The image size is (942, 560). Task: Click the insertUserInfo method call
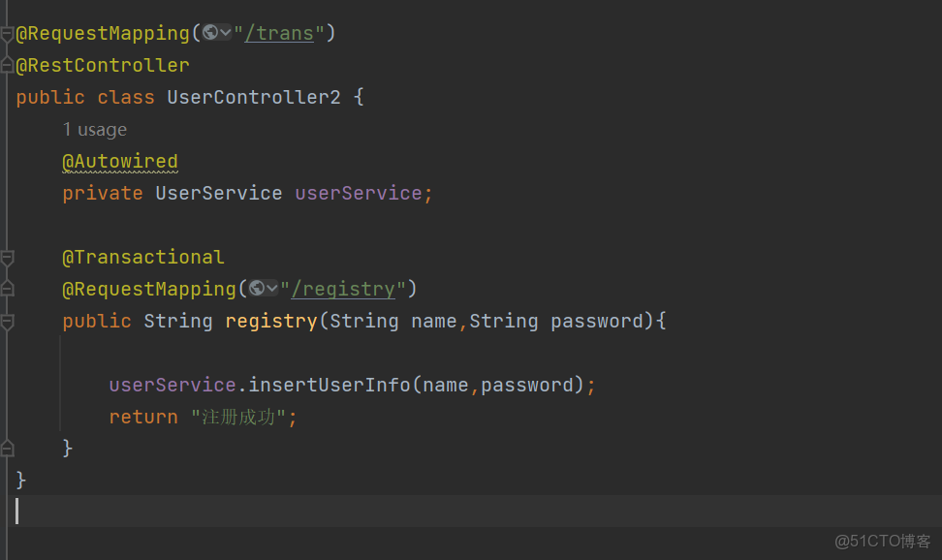(x=330, y=386)
